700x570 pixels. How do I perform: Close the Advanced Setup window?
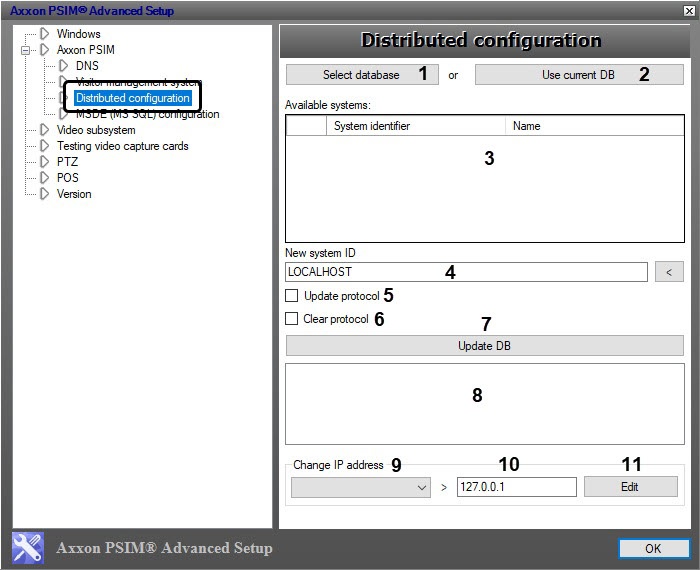pos(689,11)
